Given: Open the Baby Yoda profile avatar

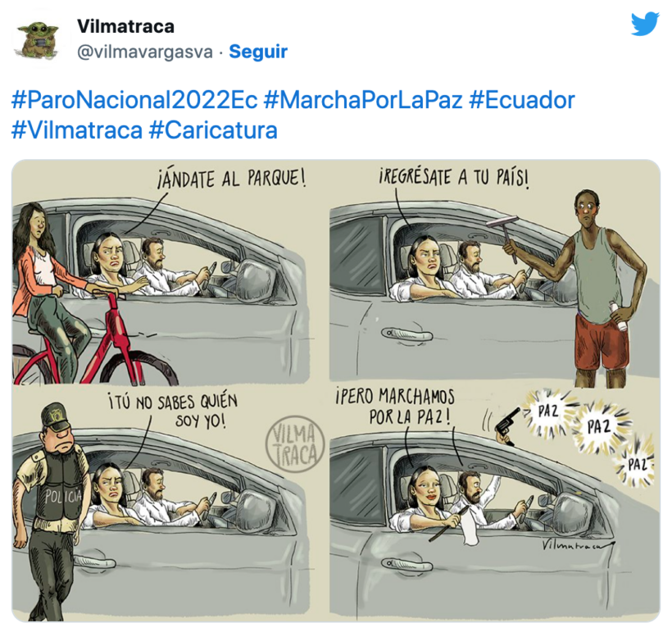Looking at the screenshot, I should (38, 39).
